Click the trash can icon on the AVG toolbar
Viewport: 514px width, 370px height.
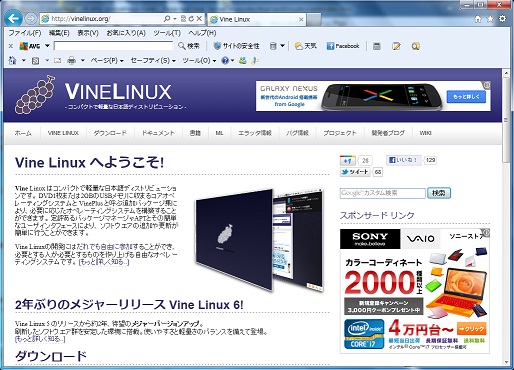coord(273,46)
